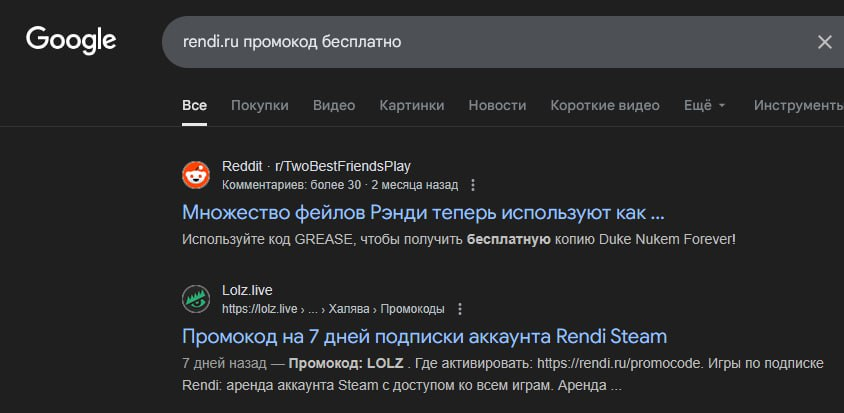
Task: Click the Google logo
Action: tap(71, 41)
